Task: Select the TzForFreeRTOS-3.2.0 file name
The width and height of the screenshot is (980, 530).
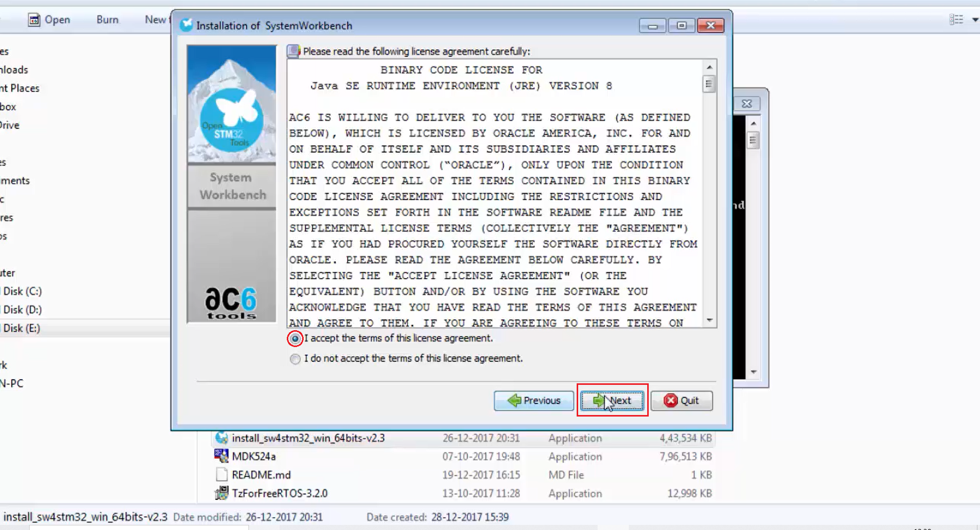Action: pos(280,493)
